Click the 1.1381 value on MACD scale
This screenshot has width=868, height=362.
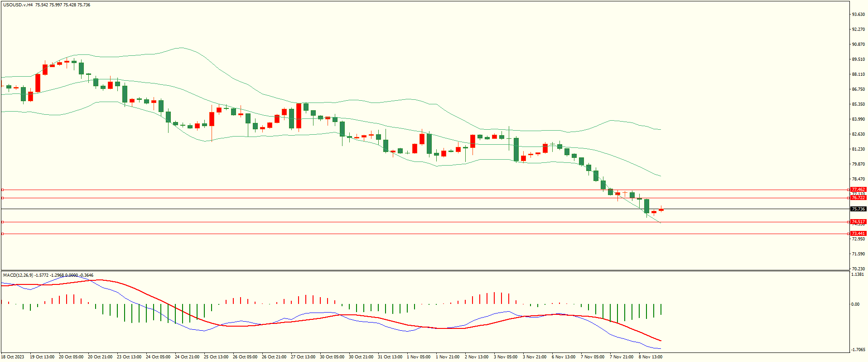[x=858, y=274]
